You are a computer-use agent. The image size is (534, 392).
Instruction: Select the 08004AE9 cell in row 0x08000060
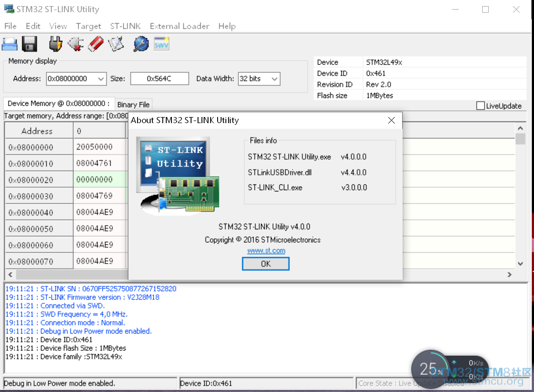[x=100, y=245]
